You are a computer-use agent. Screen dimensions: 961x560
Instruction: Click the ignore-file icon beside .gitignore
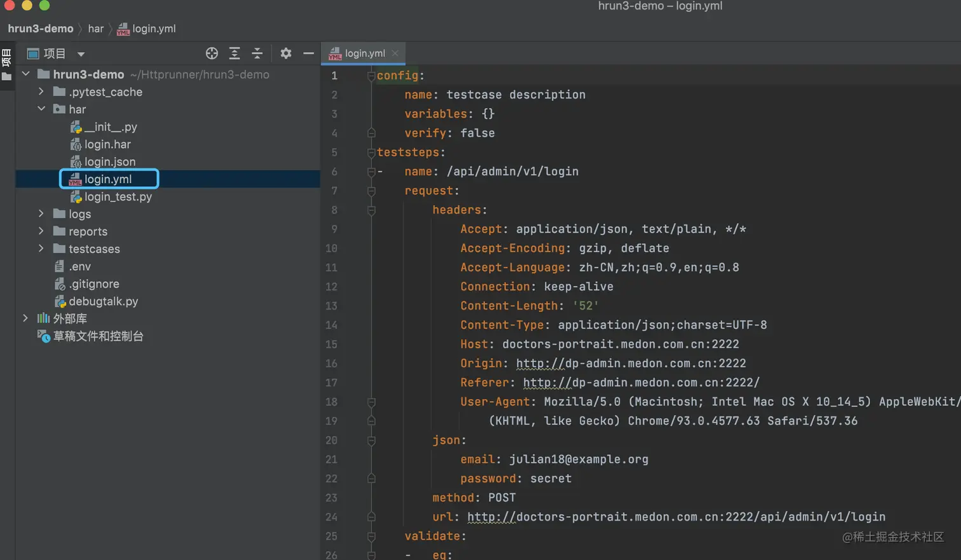60,283
